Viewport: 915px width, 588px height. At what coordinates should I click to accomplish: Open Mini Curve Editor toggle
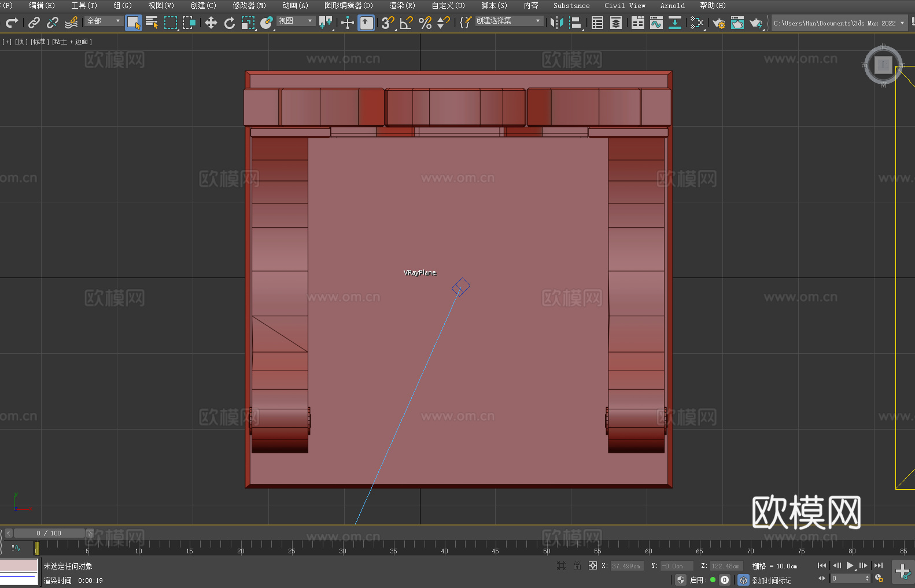point(16,548)
